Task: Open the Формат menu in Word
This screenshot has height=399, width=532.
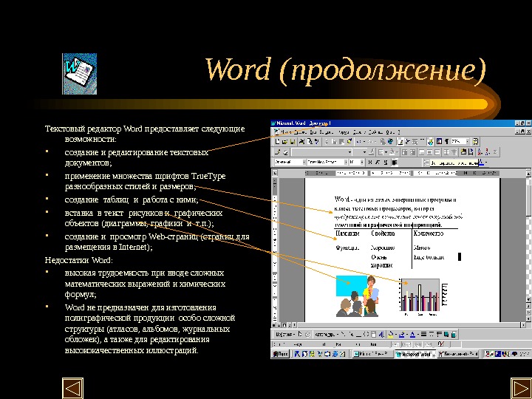Action: tap(344, 132)
